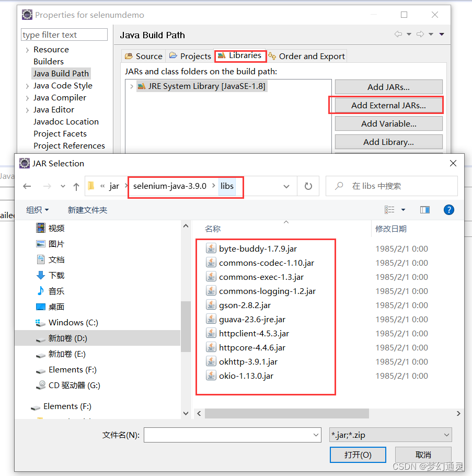The image size is (472, 476).
Task: Click the type filter text box
Action: click(x=64, y=35)
